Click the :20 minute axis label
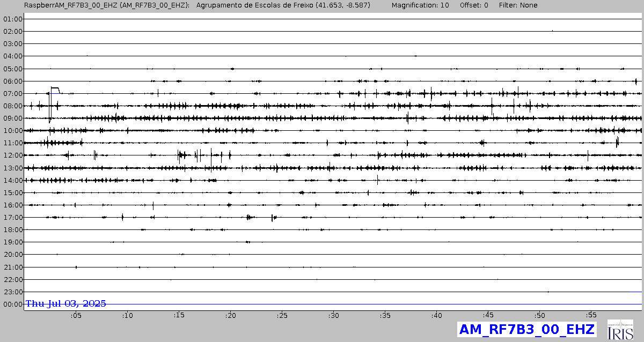 (x=230, y=315)
